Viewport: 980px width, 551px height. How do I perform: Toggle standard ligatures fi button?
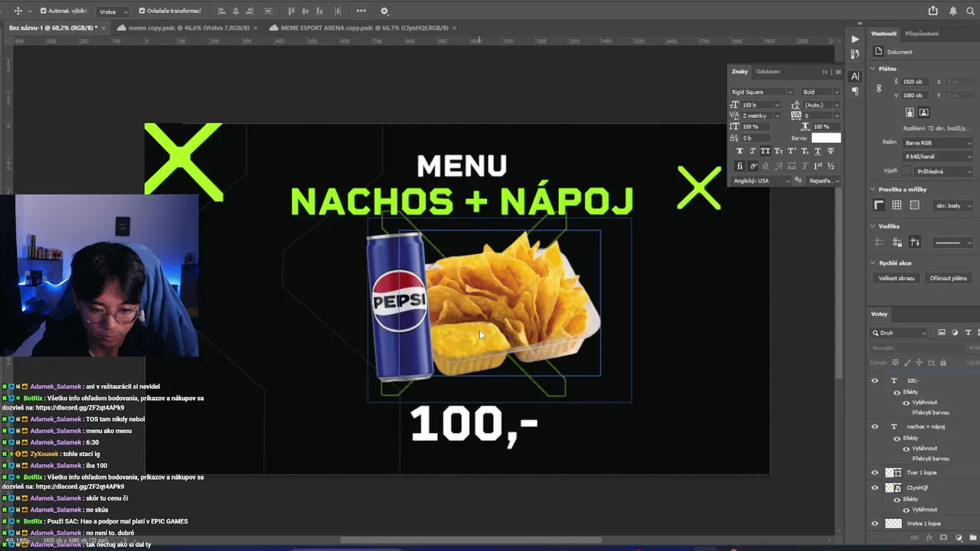[740, 165]
